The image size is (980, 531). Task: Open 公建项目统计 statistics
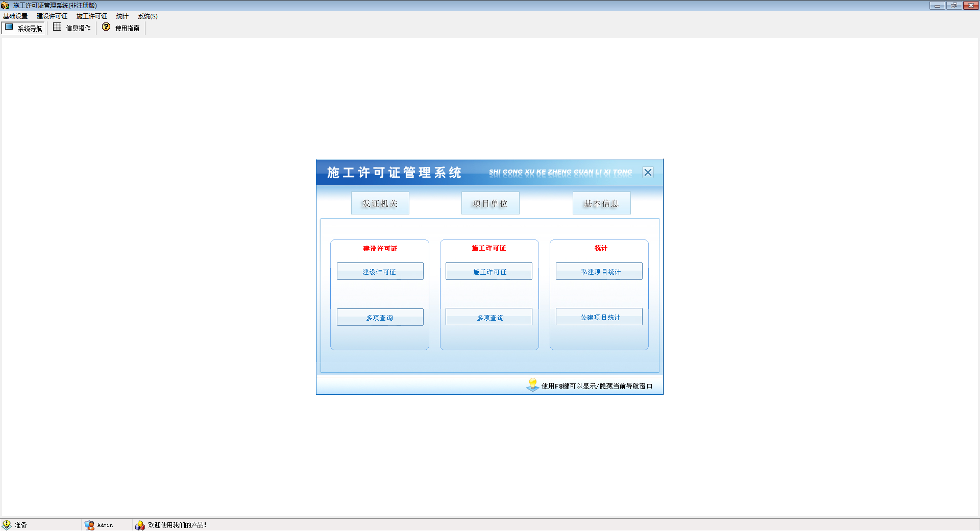tap(599, 317)
